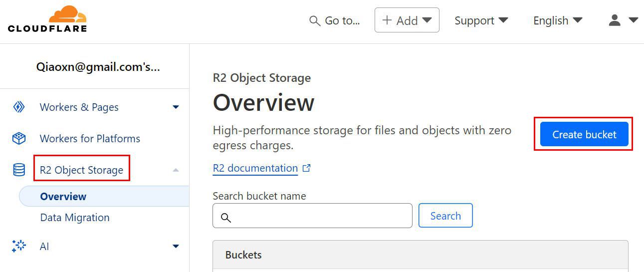Open the English language dropdown
644x272 pixels.
click(x=558, y=20)
